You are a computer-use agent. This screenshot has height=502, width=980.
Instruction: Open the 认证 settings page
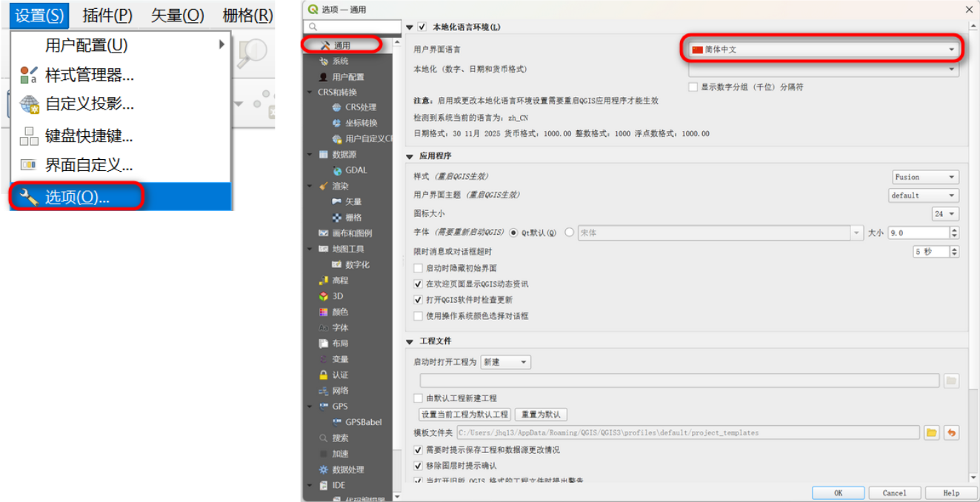pos(340,375)
